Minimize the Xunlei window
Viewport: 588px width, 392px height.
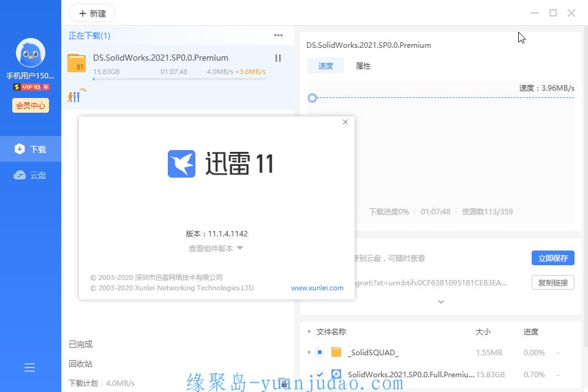click(x=534, y=13)
